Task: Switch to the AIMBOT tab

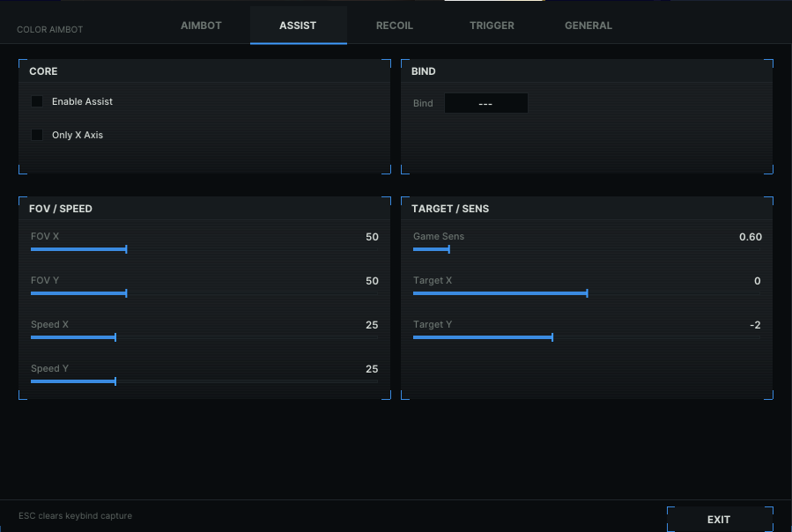Action: (201, 26)
